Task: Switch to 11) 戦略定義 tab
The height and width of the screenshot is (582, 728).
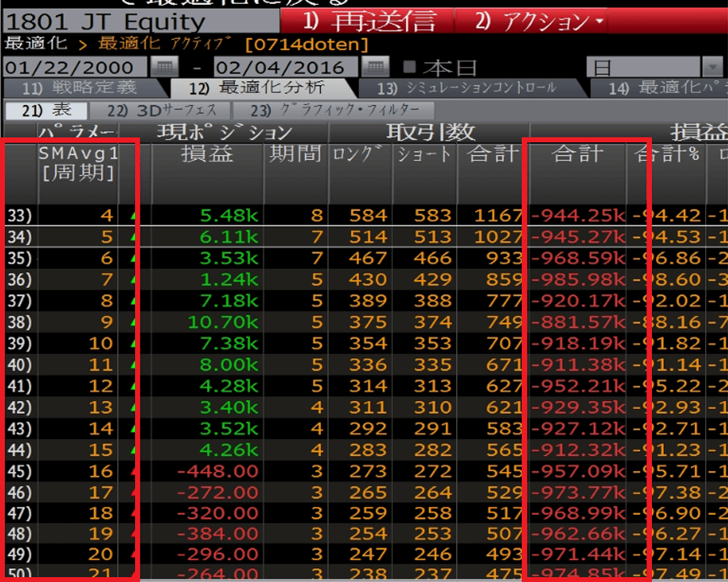Action: (79, 87)
